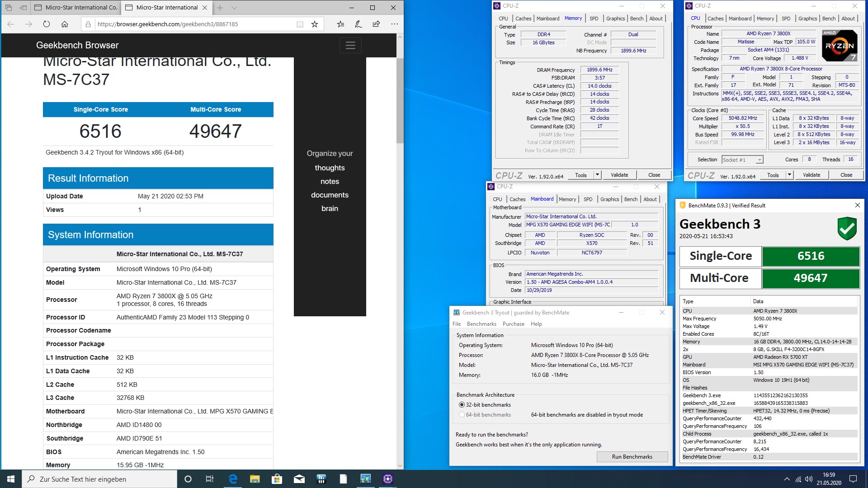Open Help menu in Geekbench 3 Tryout
The height and width of the screenshot is (488, 868).
[x=536, y=324]
